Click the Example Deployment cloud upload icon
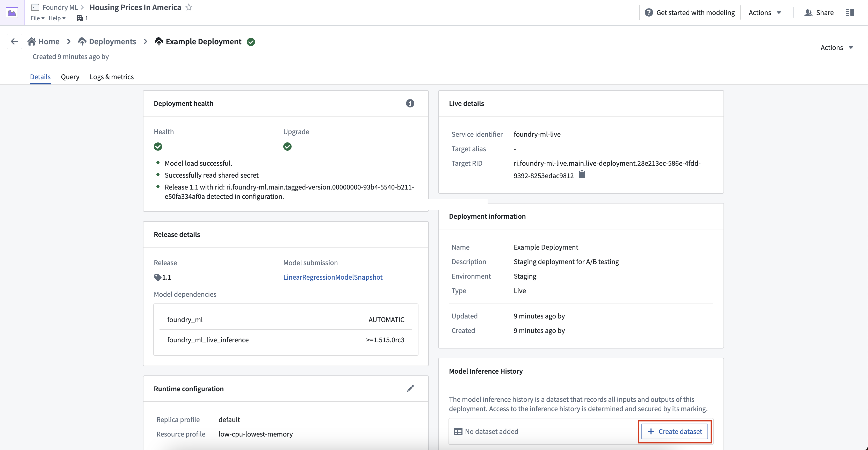Image resolution: width=868 pixels, height=450 pixels. [159, 41]
